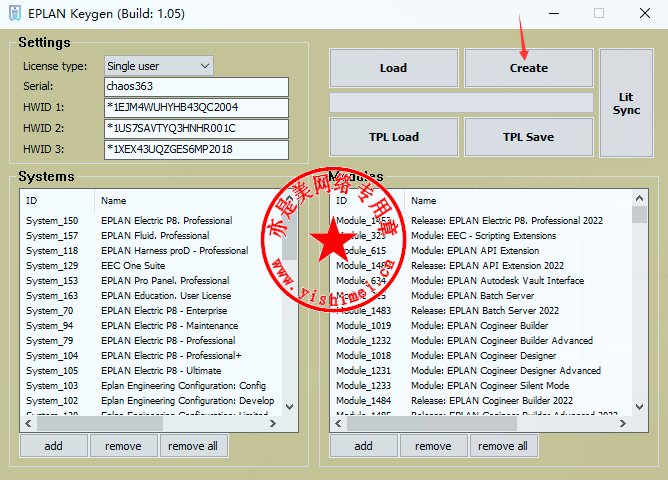Click Modules list scroll down arrow

(639, 407)
